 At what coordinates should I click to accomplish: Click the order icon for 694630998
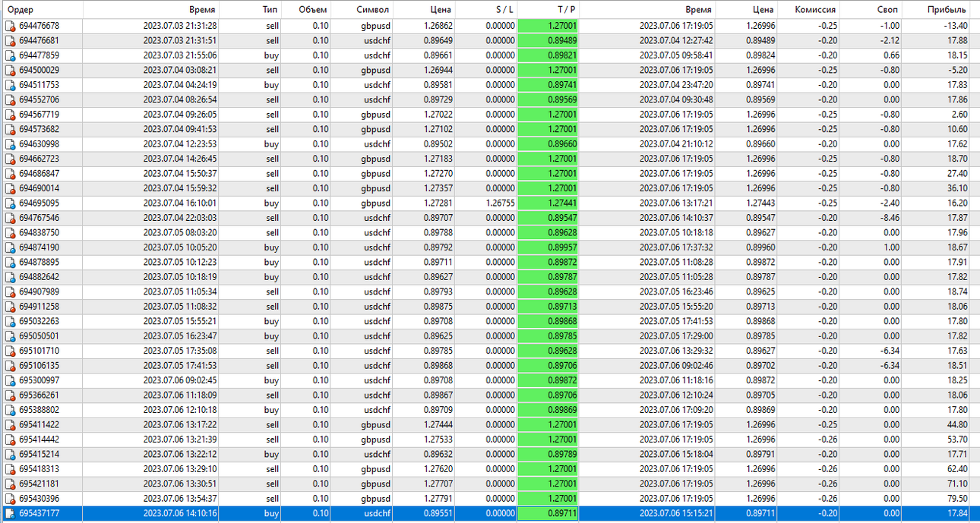[x=10, y=143]
